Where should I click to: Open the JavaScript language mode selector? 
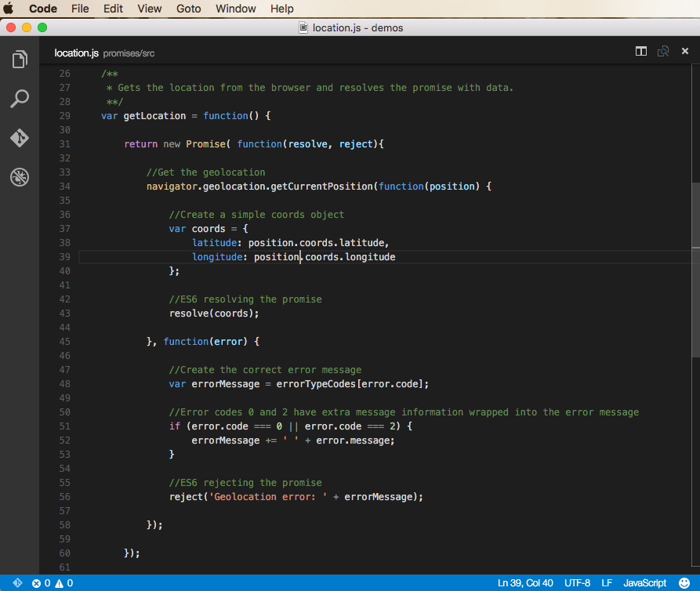[x=644, y=583]
